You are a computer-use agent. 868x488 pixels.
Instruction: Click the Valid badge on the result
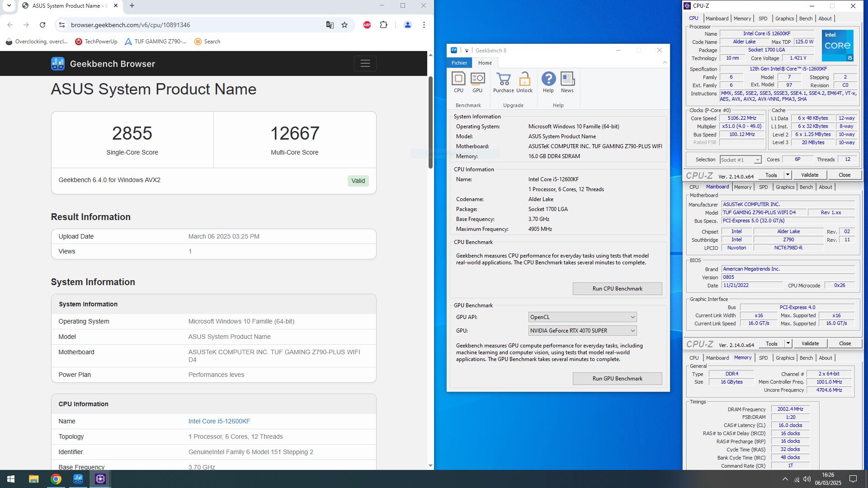coord(358,181)
